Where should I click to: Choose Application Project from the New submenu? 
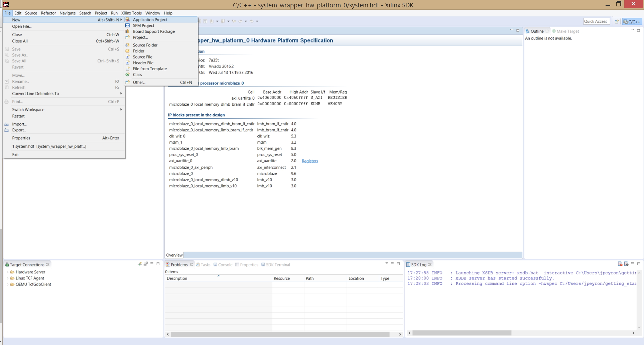pyautogui.click(x=161, y=19)
